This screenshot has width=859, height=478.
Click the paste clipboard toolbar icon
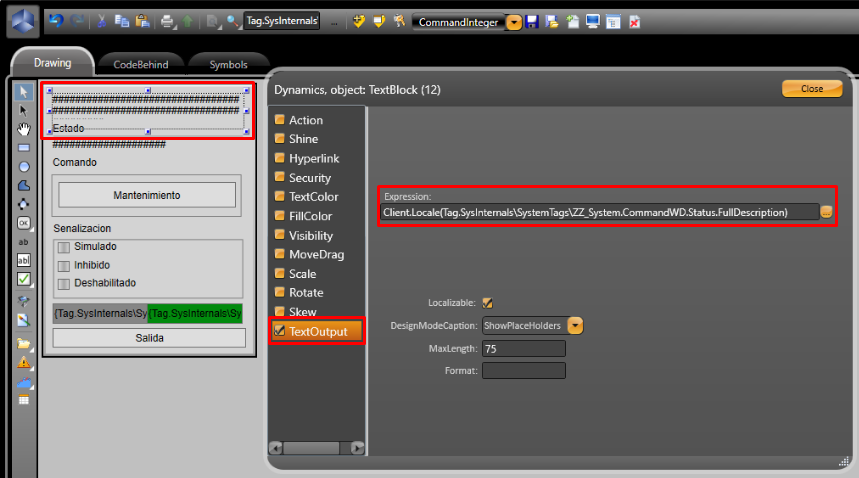pyautogui.click(x=141, y=21)
